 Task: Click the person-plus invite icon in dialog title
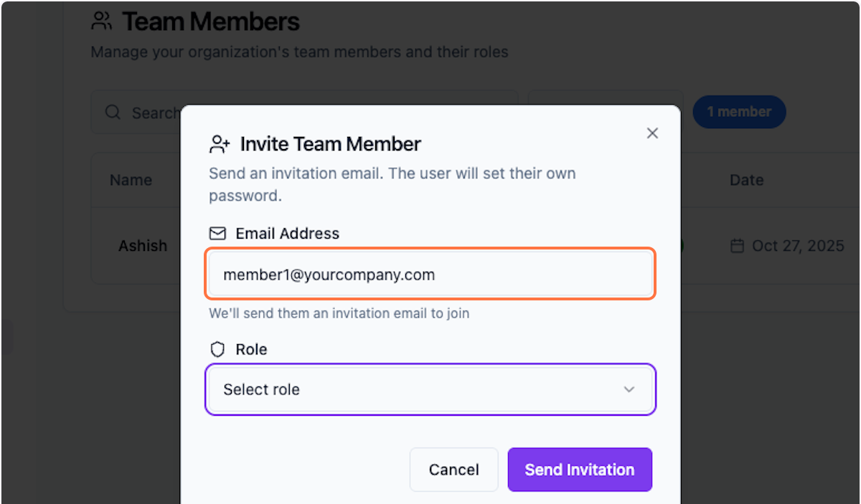[x=220, y=143]
